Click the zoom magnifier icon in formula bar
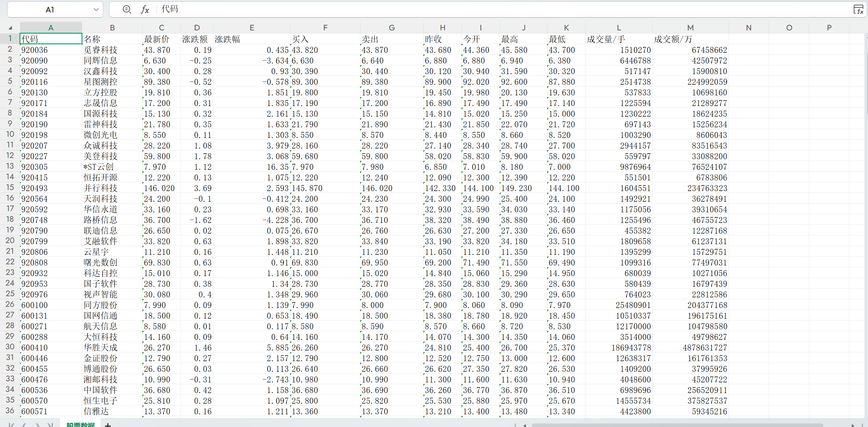This screenshot has width=868, height=427. [127, 9]
